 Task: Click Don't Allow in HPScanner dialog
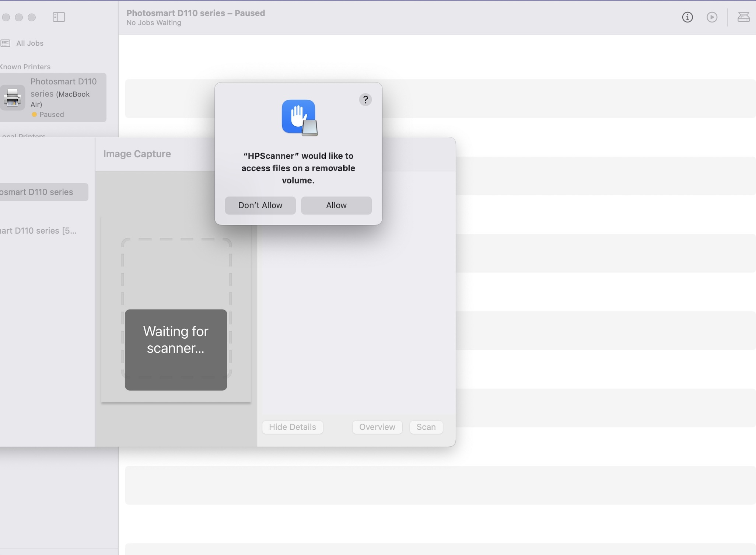pyautogui.click(x=260, y=205)
